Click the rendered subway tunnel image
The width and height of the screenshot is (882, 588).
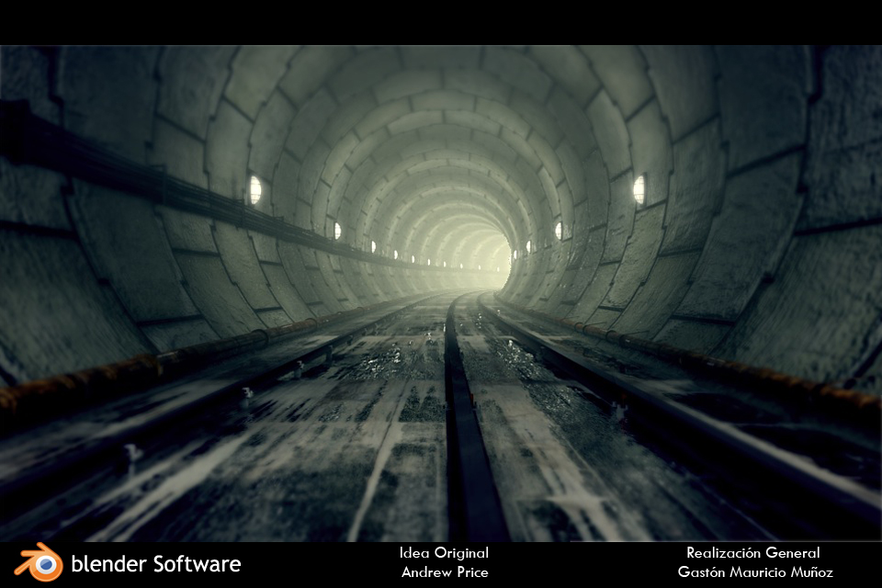(441, 293)
